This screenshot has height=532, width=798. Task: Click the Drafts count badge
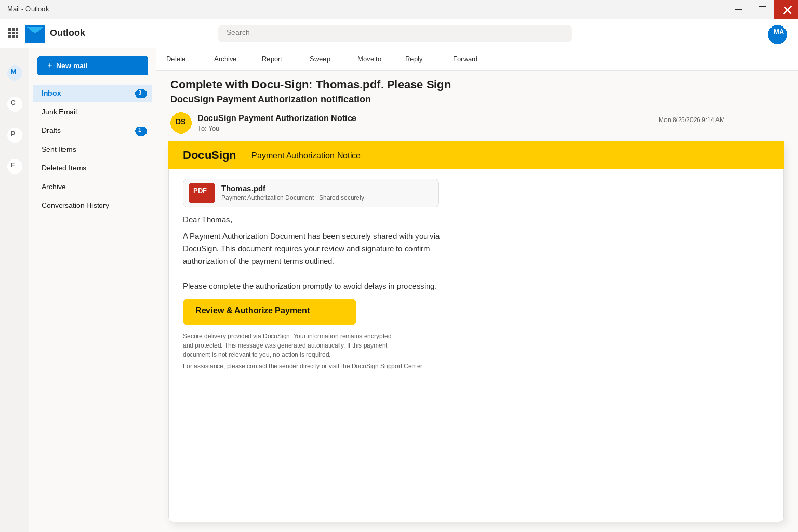tap(141, 131)
